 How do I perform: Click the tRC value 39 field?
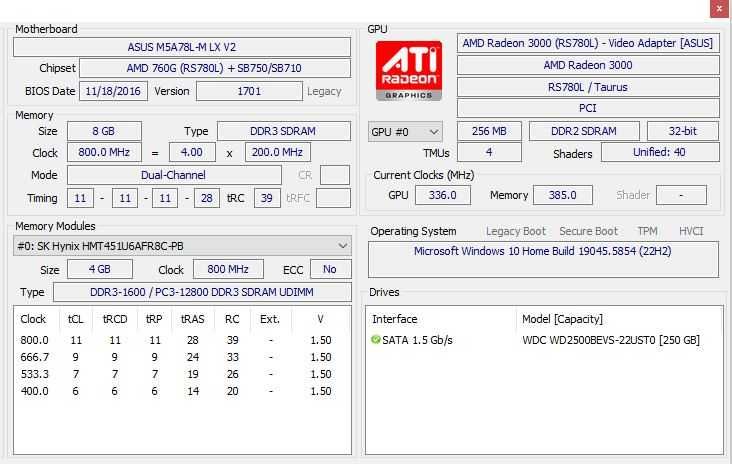pyautogui.click(x=267, y=198)
